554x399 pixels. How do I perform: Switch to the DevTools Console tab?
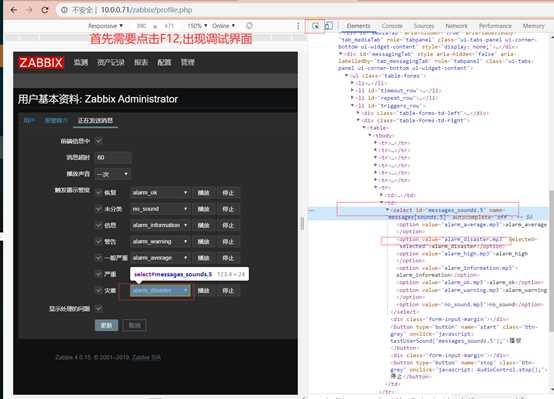pos(392,26)
